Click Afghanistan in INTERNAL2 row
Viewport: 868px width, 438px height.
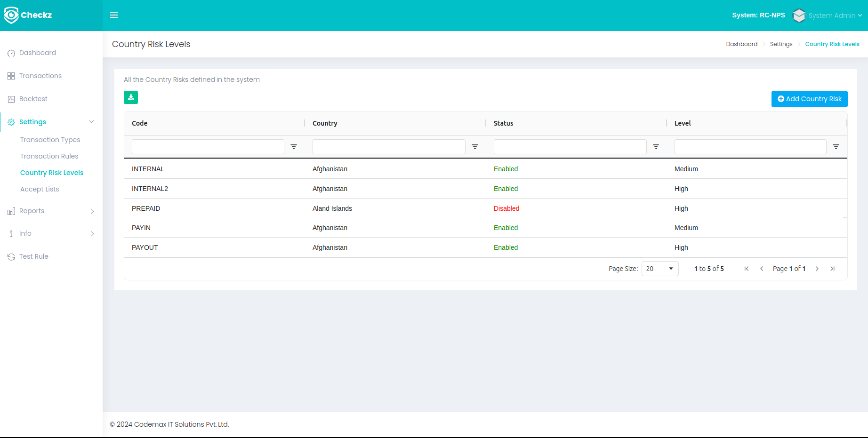pyautogui.click(x=330, y=189)
